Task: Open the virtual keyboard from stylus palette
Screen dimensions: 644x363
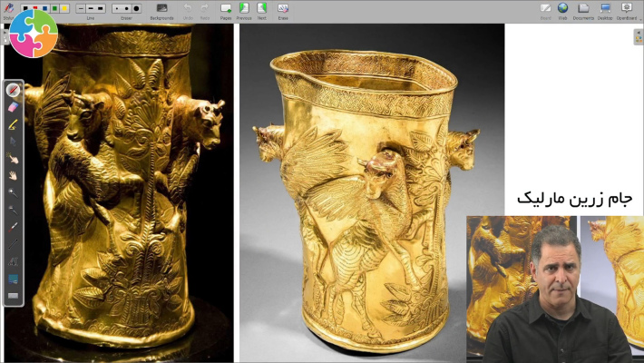Action: [13, 296]
